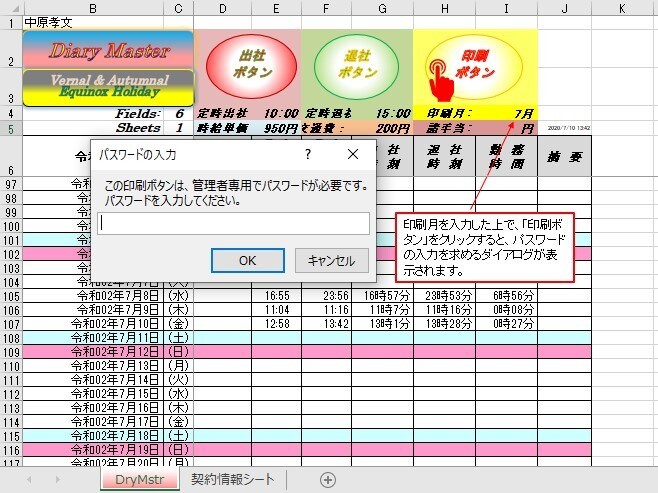The width and height of the screenshot is (658, 493).
Task: Click the yellow 印刷ボタン oval
Action: pos(474,66)
